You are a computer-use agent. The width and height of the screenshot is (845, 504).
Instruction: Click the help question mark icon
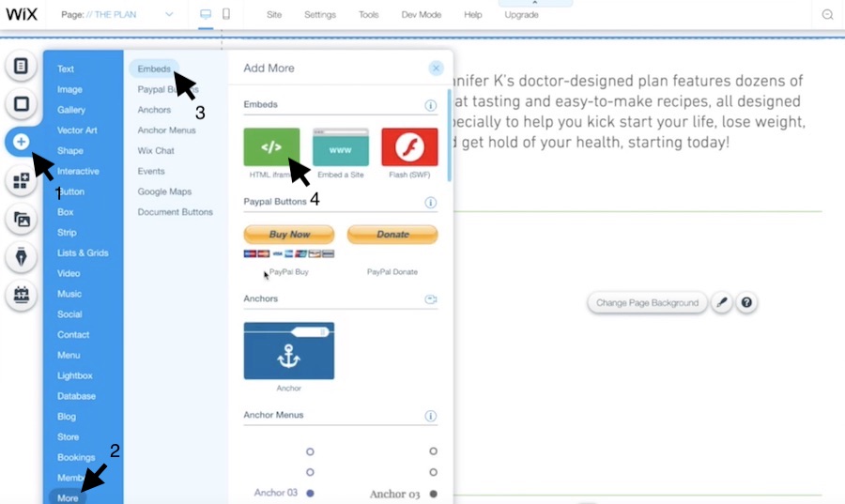(x=746, y=302)
